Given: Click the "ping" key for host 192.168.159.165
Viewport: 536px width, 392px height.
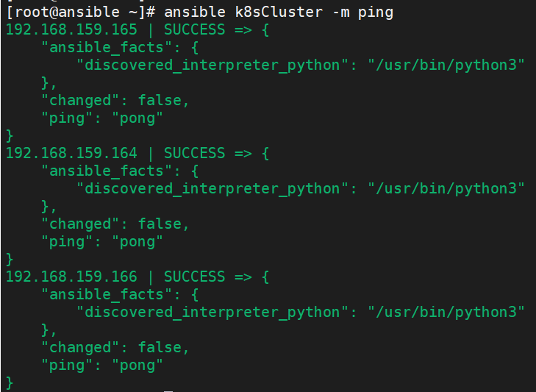Looking at the screenshot, I should tap(66, 118).
